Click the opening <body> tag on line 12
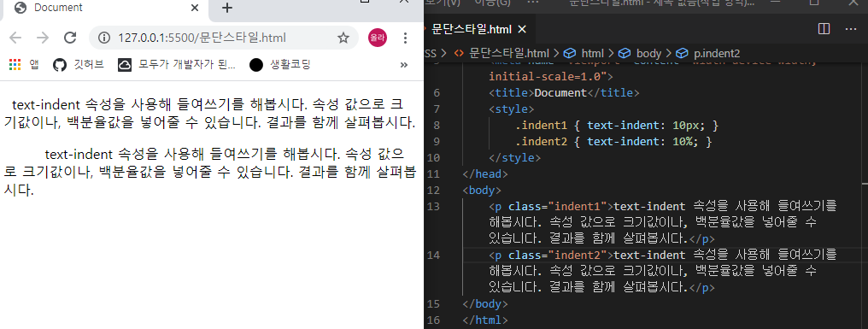This screenshot has height=329, width=868. pyautogui.click(x=482, y=191)
